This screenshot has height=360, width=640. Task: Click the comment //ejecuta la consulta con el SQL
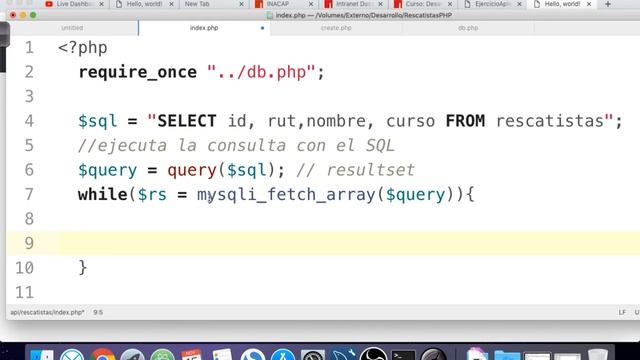pyautogui.click(x=236, y=146)
